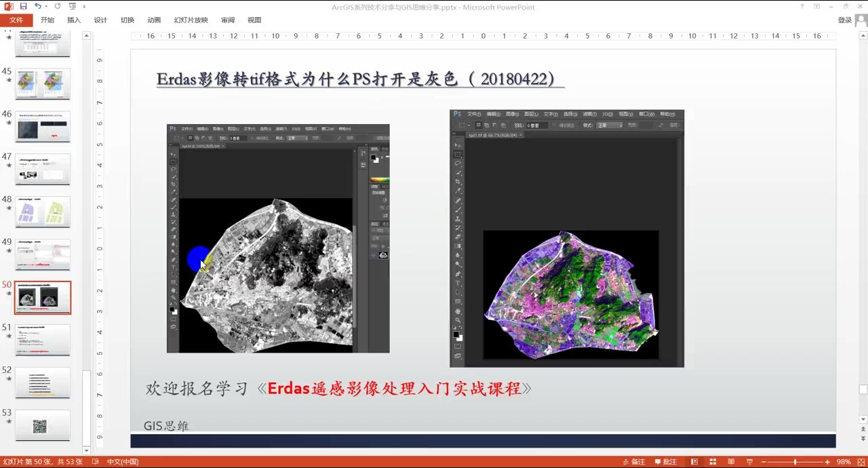
Task: Select slide 50 thumbnail
Action: [x=43, y=298]
